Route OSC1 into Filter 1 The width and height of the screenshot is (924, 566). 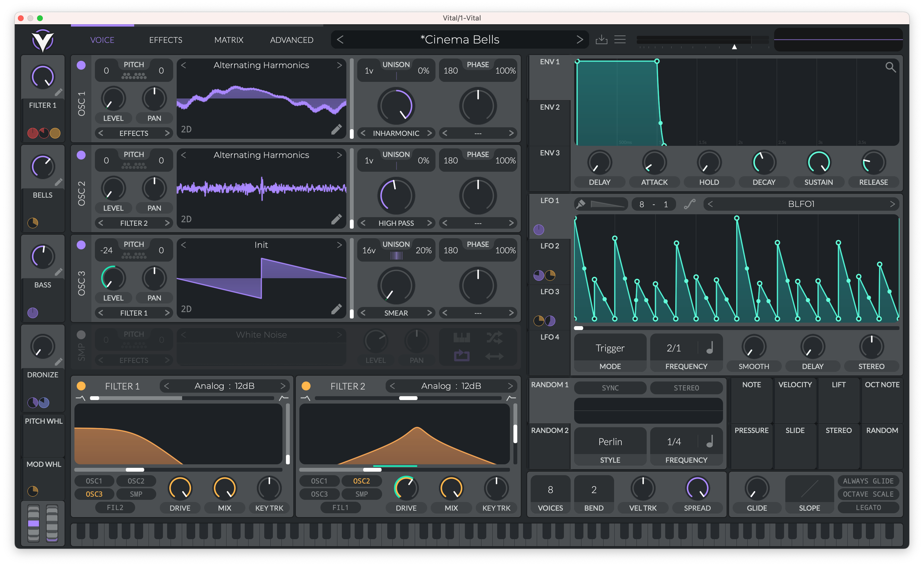click(94, 481)
